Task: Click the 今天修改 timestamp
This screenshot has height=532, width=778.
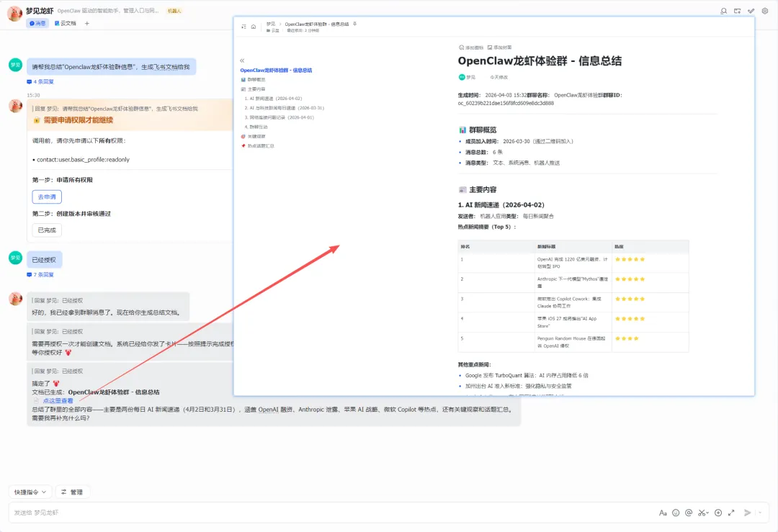Action: pos(500,77)
